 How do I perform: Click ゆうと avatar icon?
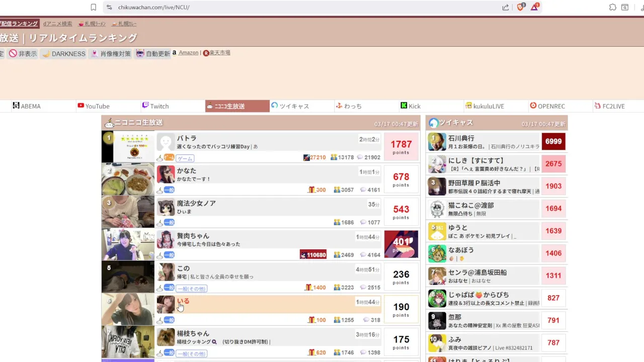tap(437, 231)
